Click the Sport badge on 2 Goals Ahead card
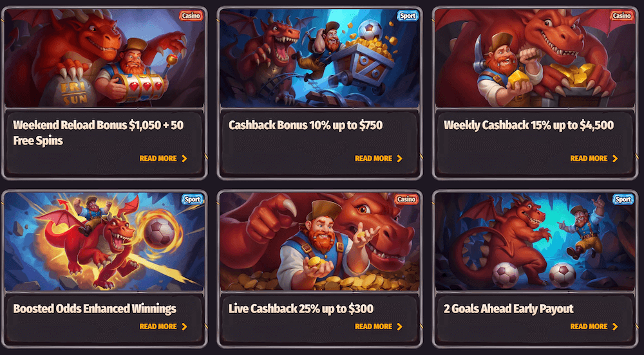This screenshot has height=355, width=644. pyautogui.click(x=623, y=199)
